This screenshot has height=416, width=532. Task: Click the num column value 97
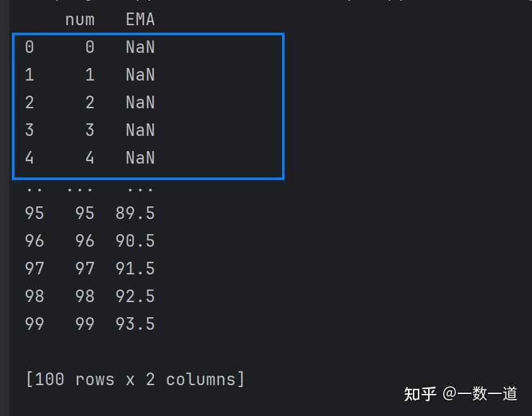(x=84, y=269)
